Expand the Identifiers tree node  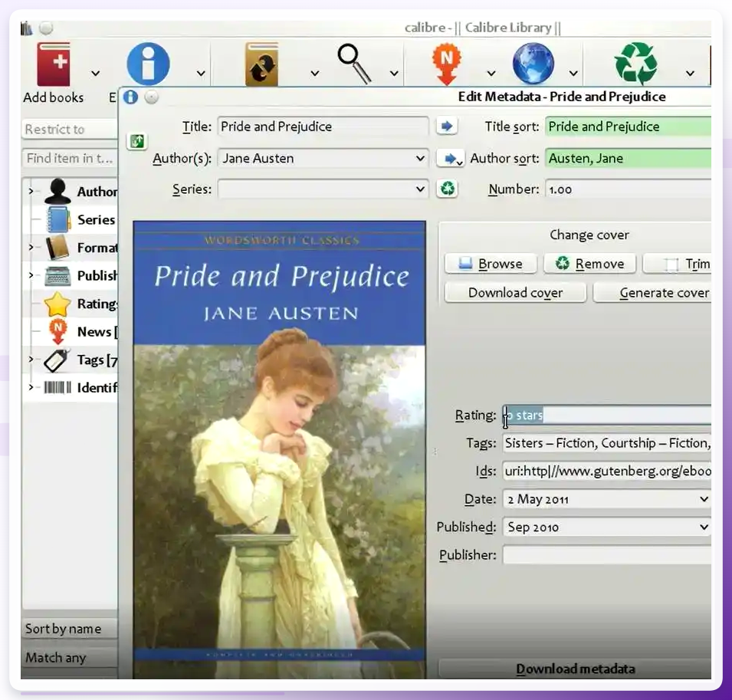click(31, 388)
